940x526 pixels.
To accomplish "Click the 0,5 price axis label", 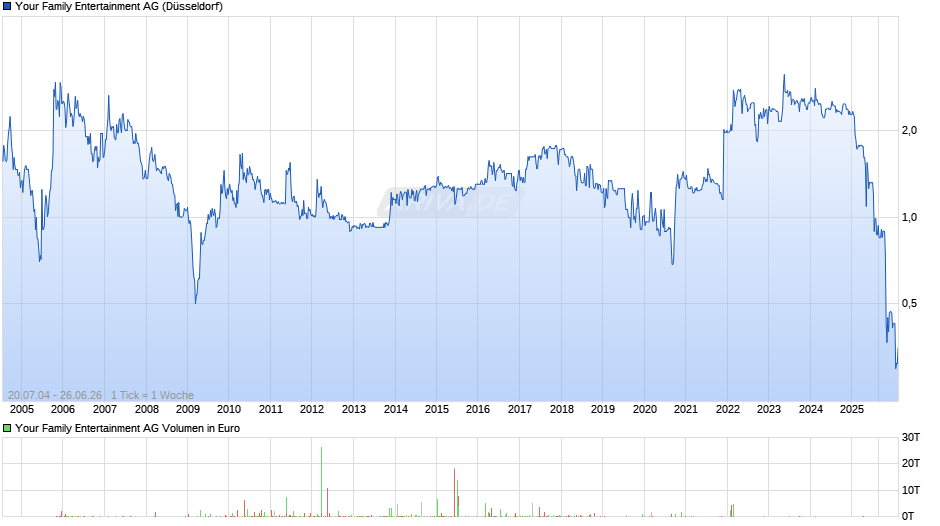I will (909, 303).
